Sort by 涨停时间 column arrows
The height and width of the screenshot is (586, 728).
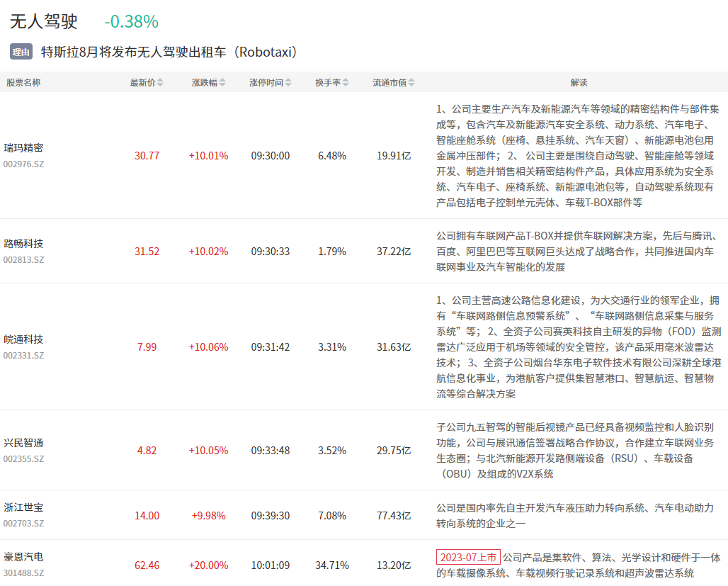pos(288,83)
